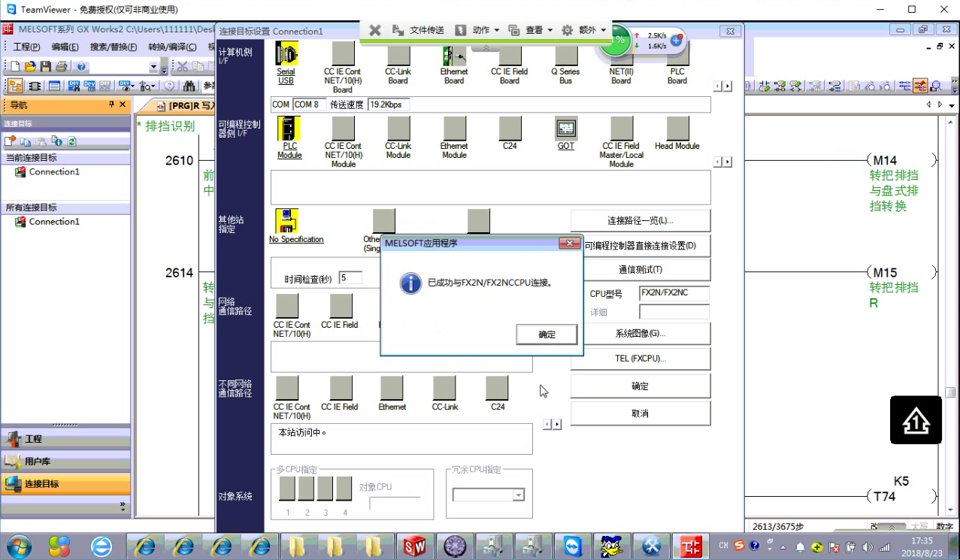The width and height of the screenshot is (960, 560).
Task: Click the home arrow overlay icon
Action: (916, 419)
